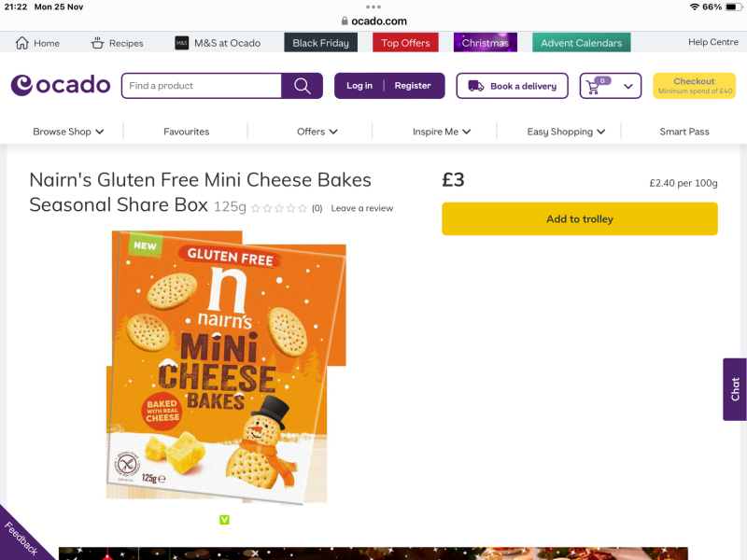This screenshot has width=747, height=560.
Task: Click the Find a product search field
Action: click(x=201, y=85)
